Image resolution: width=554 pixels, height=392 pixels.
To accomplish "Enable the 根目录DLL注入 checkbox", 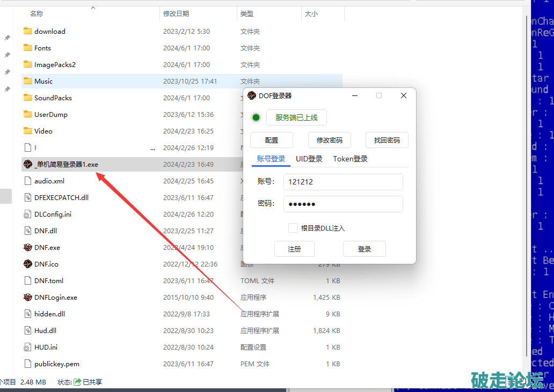I will click(x=293, y=228).
